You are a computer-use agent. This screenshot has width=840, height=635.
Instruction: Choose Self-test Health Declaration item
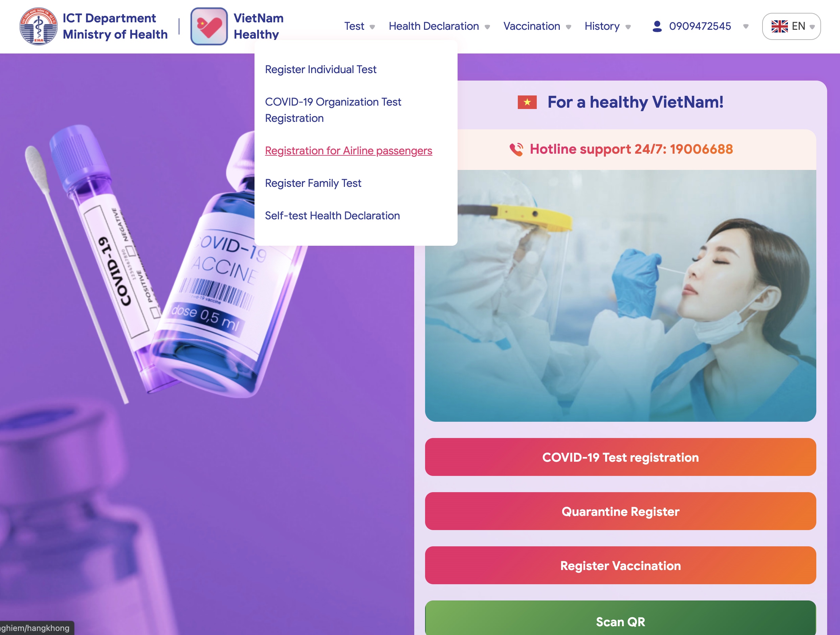tap(332, 216)
